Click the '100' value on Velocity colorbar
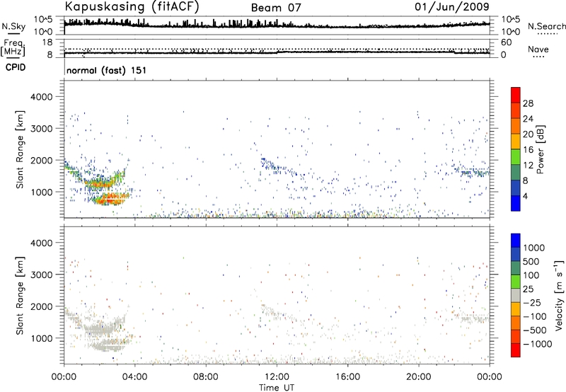The image size is (566, 392). (x=531, y=275)
